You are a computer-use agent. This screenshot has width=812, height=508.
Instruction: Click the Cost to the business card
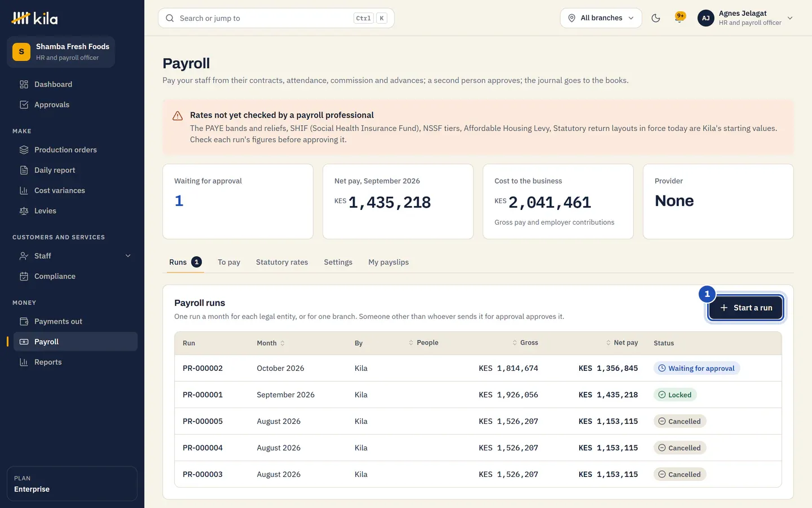click(x=558, y=202)
